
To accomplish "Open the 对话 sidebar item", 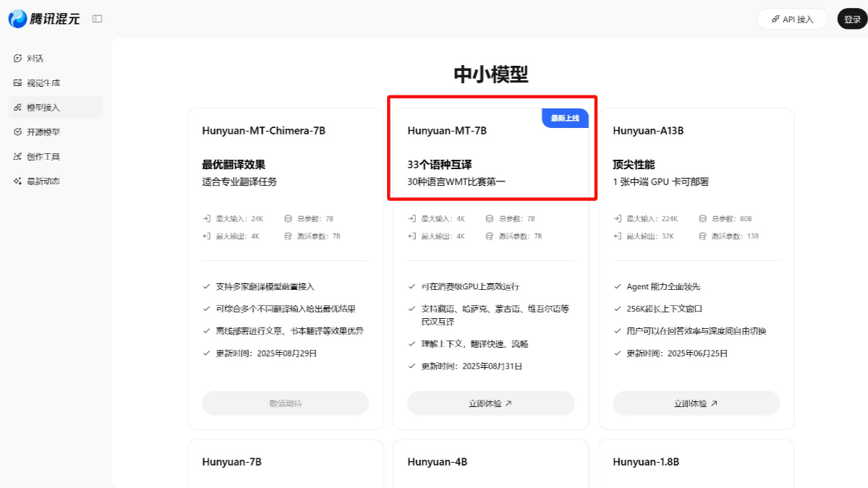I will pyautogui.click(x=55, y=58).
